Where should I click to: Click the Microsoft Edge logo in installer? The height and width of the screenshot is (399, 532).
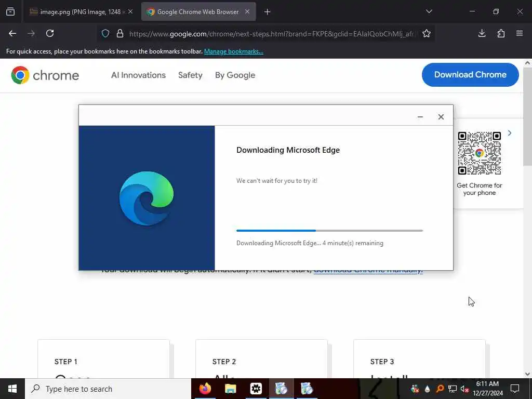pyautogui.click(x=147, y=198)
